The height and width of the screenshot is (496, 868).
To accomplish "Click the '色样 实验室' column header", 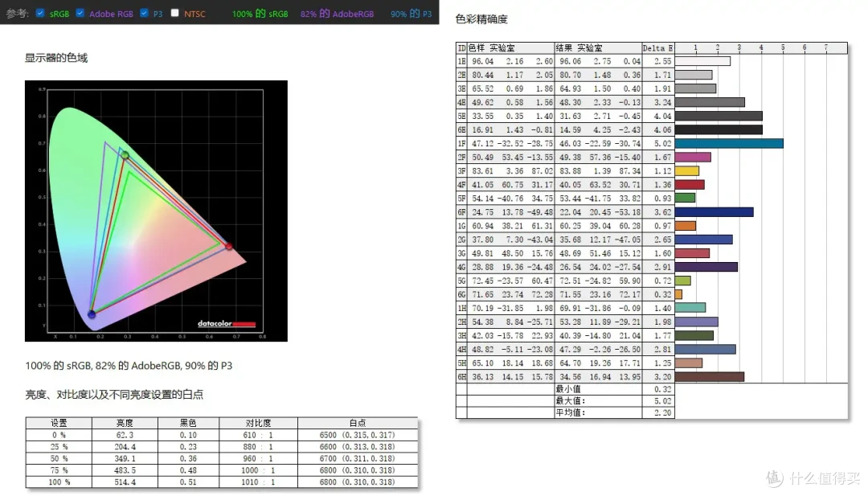I will tap(510, 48).
